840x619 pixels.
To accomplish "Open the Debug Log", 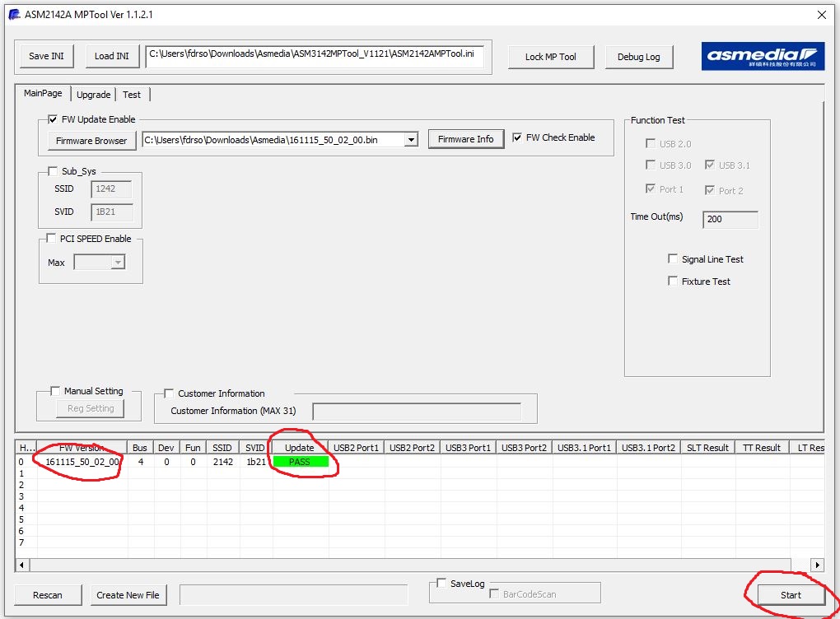I will [638, 57].
